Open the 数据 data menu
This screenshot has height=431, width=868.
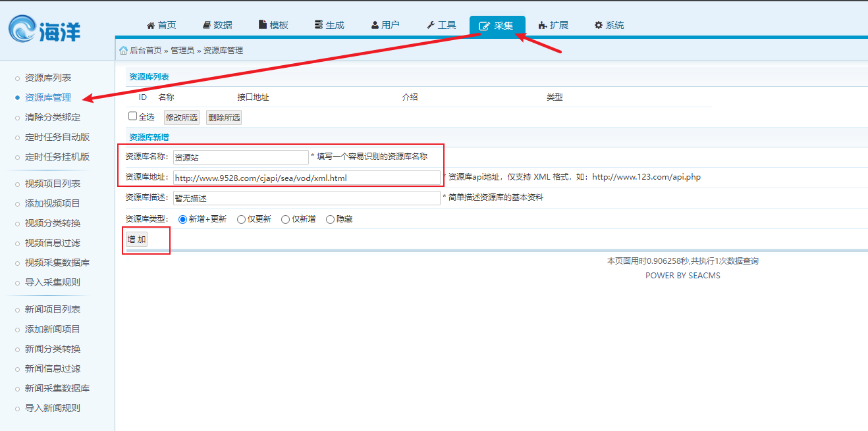tap(217, 25)
